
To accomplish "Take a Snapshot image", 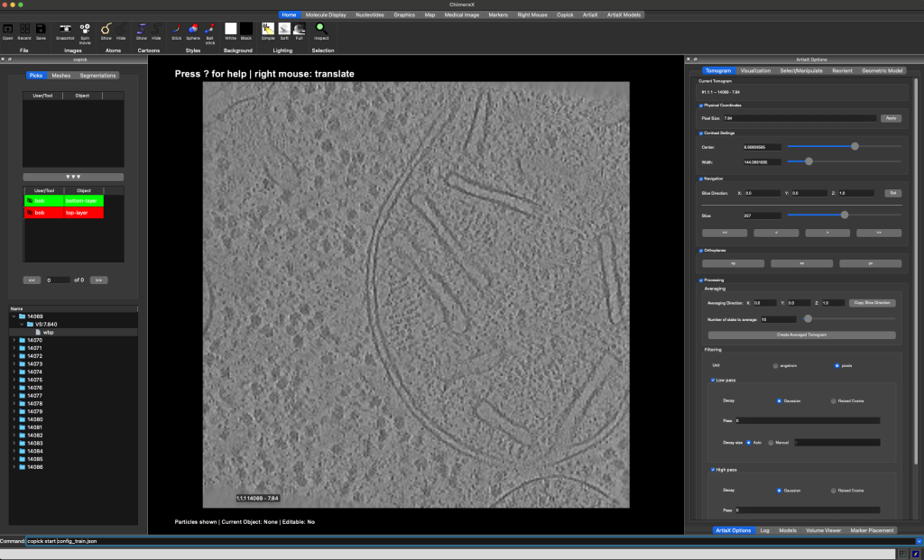I will coord(65,32).
